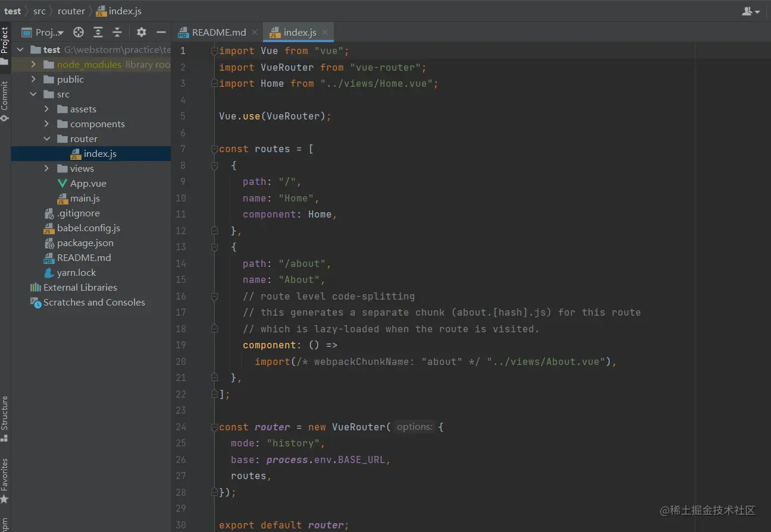Fold the VueRouter options block at line 24
This screenshot has height=532, width=771.
(x=215, y=427)
